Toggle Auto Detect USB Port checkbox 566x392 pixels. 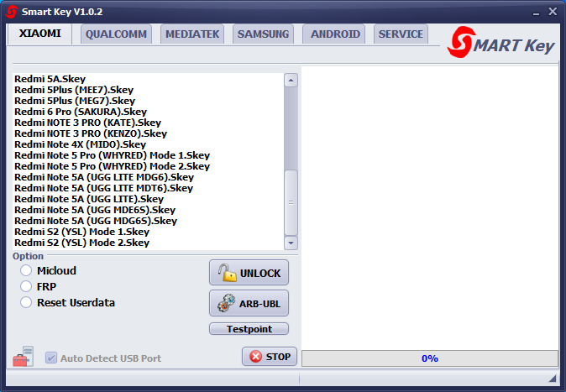(x=51, y=358)
